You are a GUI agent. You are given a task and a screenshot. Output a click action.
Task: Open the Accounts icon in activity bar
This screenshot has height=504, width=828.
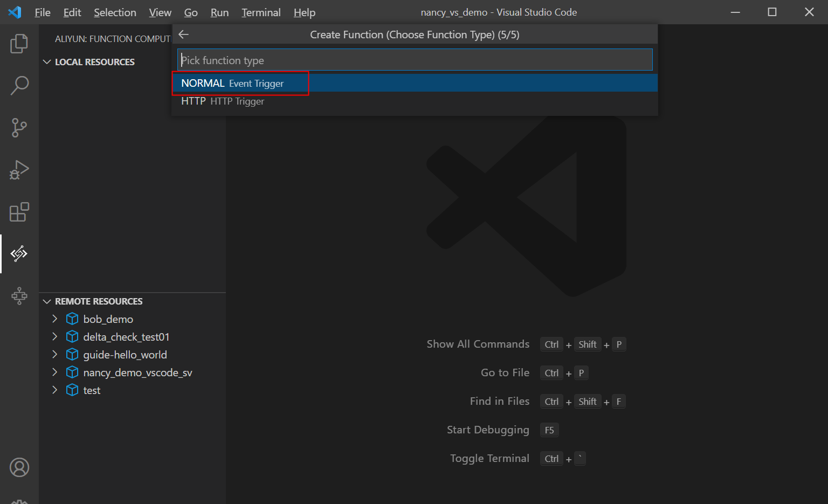pos(19,467)
